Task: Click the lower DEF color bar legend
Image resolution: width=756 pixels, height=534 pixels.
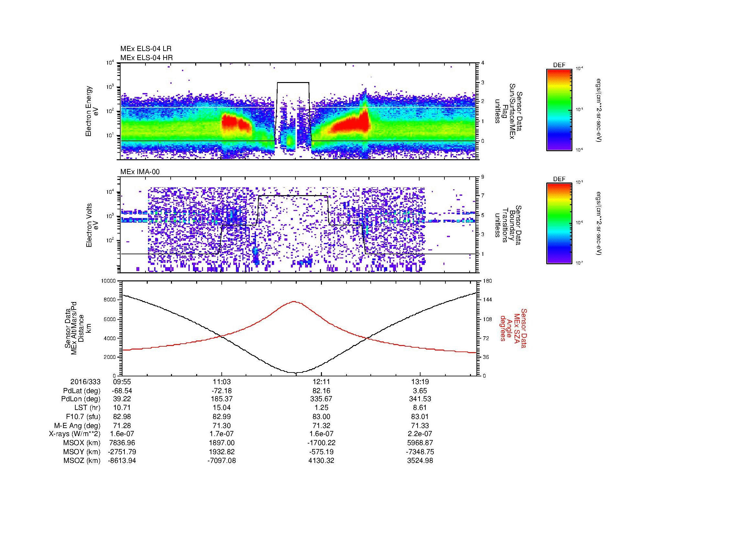Action: tap(559, 224)
